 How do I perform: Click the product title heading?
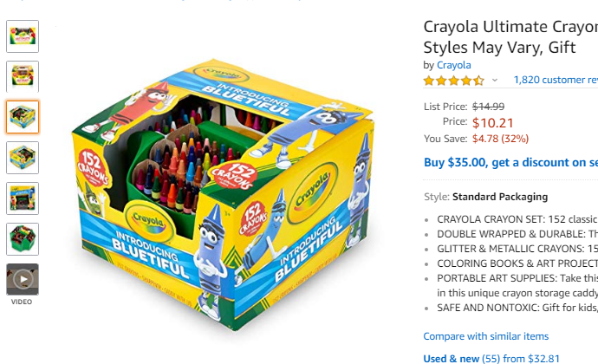(x=510, y=37)
